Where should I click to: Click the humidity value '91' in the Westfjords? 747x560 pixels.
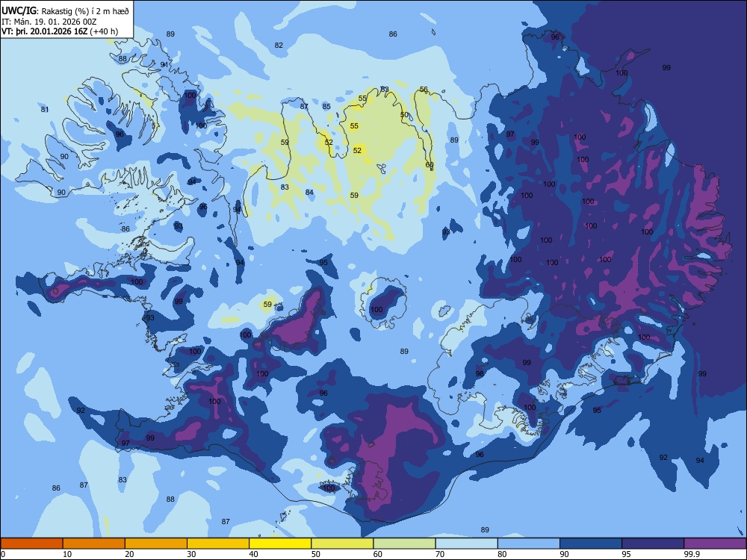(x=164, y=64)
